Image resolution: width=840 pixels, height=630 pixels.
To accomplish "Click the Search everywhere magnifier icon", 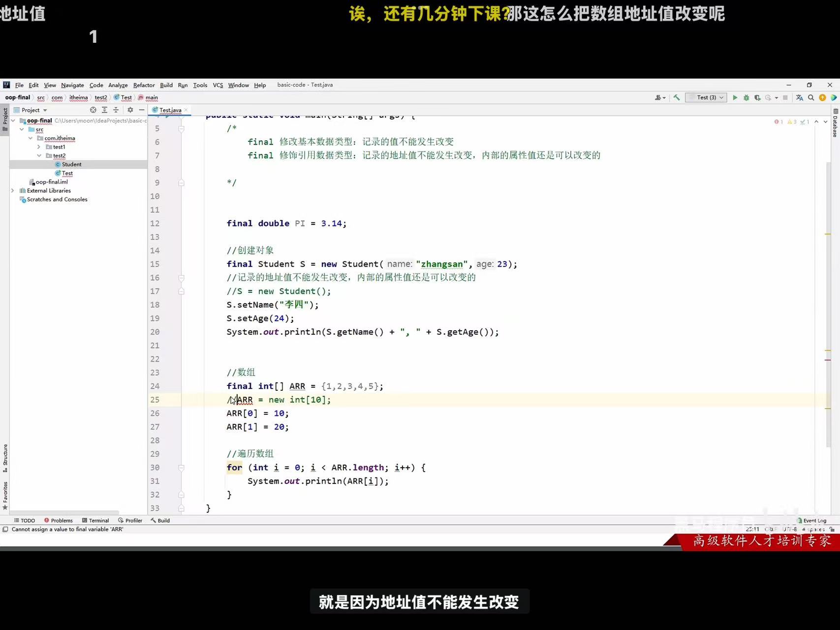I will click(810, 97).
